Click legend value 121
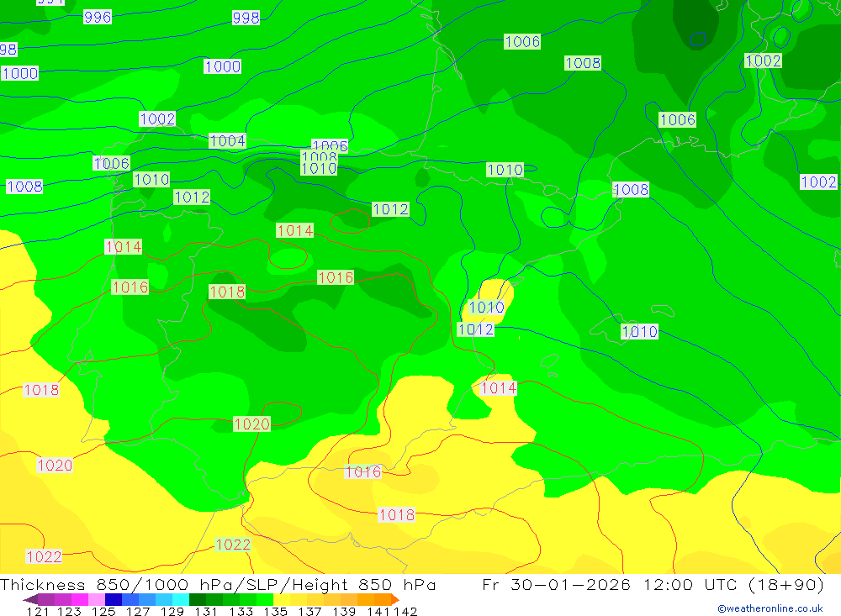Screen dimensions: 841x616 click(38, 611)
